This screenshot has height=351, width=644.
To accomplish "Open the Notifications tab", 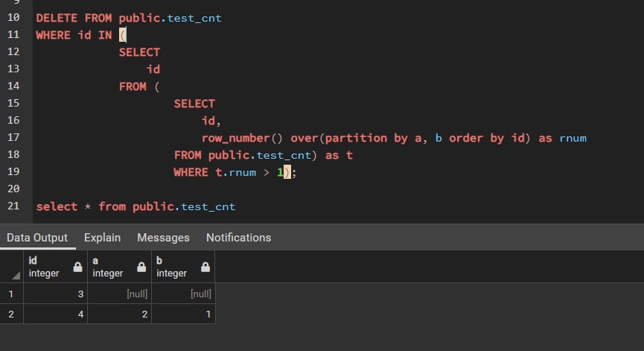I will click(239, 238).
